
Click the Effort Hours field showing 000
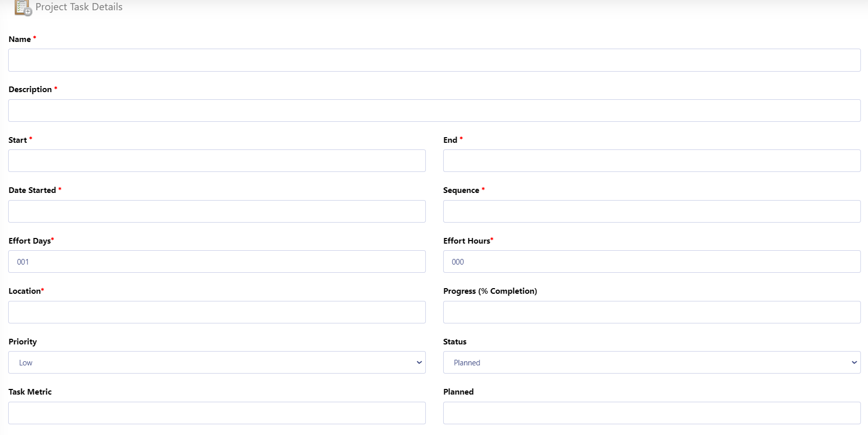pyautogui.click(x=652, y=262)
